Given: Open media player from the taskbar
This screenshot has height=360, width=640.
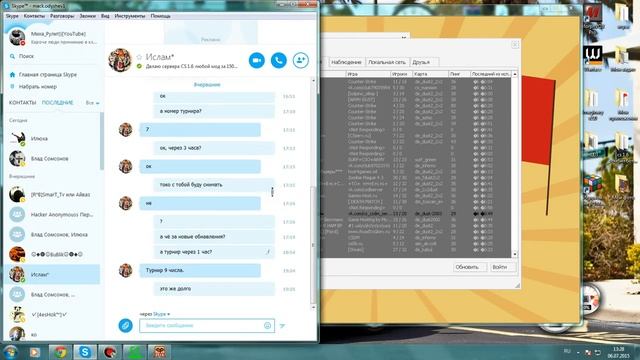Looking at the screenshot, I should pyautogui.click(x=35, y=352).
